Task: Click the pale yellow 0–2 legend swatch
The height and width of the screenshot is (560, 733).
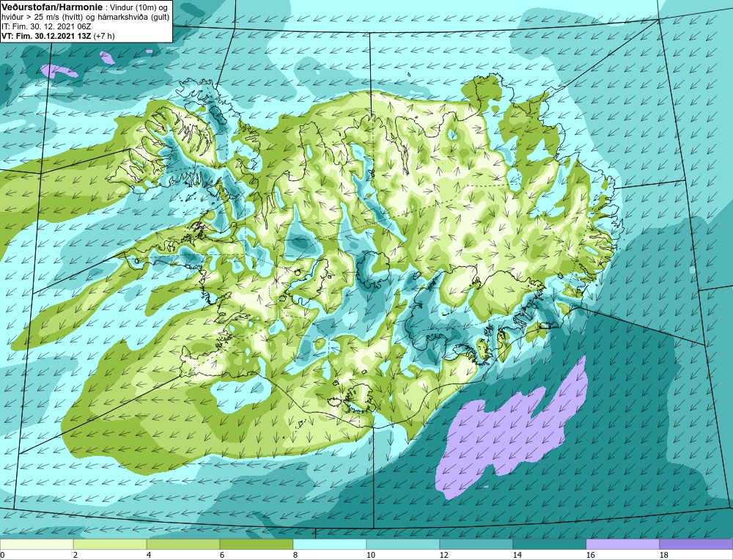Action: 37,544
